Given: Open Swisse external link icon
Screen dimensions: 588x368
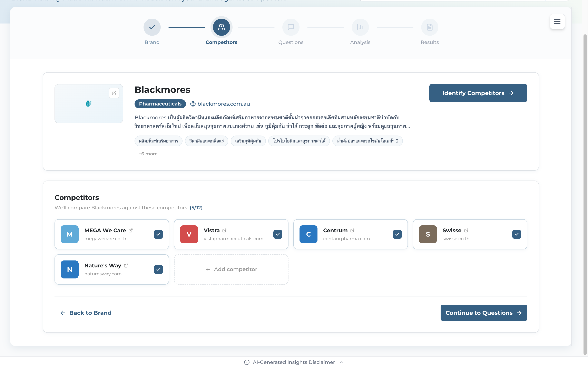Looking at the screenshot, I should 466,230.
